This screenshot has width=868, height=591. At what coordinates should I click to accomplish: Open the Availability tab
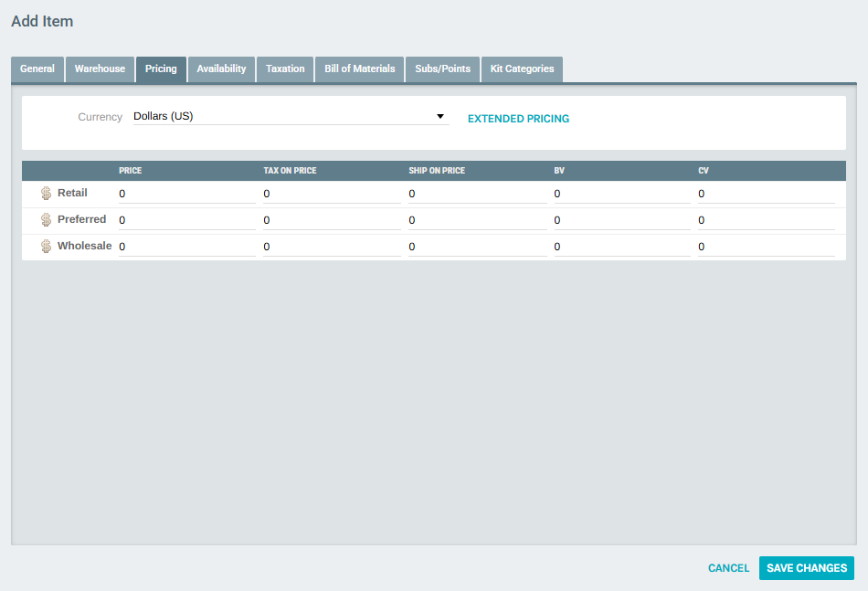221,69
